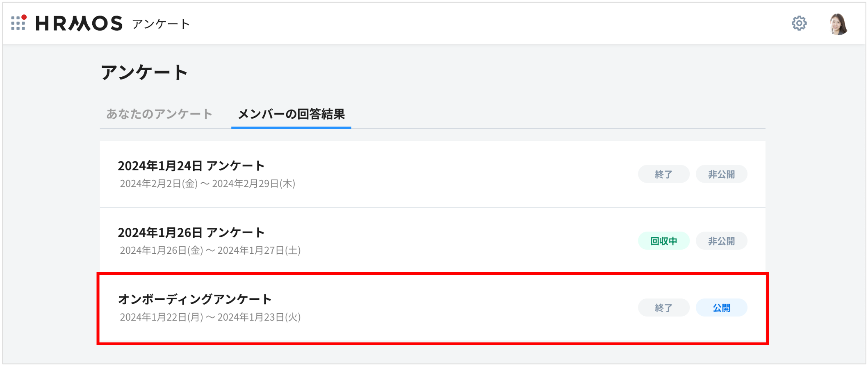Open your profile avatar menu
868x365 pixels.
(x=838, y=23)
